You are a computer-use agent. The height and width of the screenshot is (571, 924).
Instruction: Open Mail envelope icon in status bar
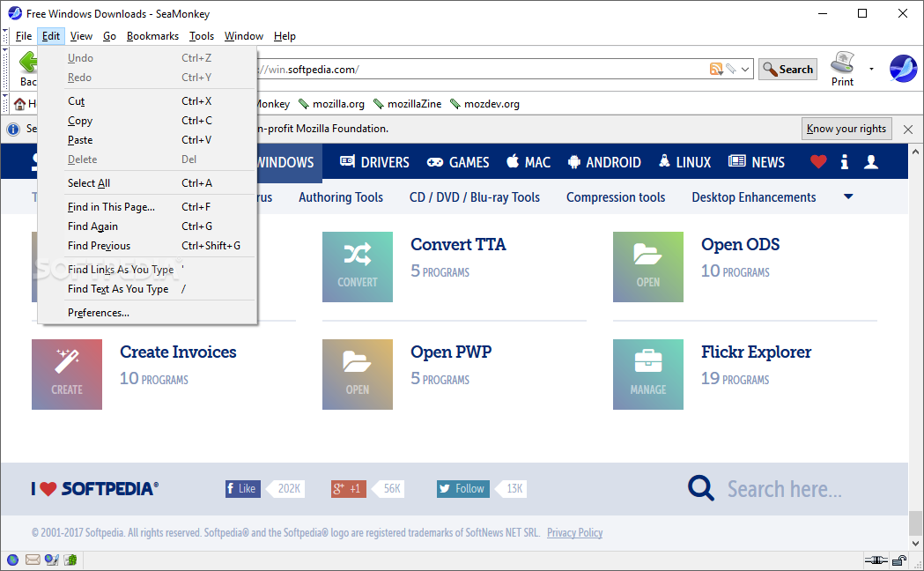[x=33, y=560]
